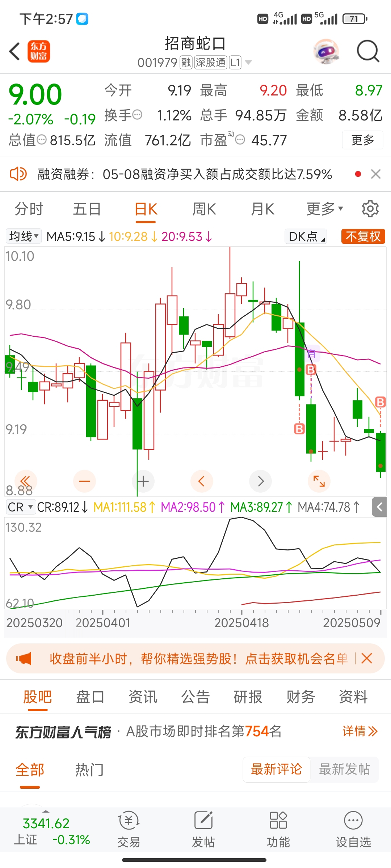This screenshot has height=868, width=391.
Task: Tap the 融 margin tag
Action: point(186,63)
